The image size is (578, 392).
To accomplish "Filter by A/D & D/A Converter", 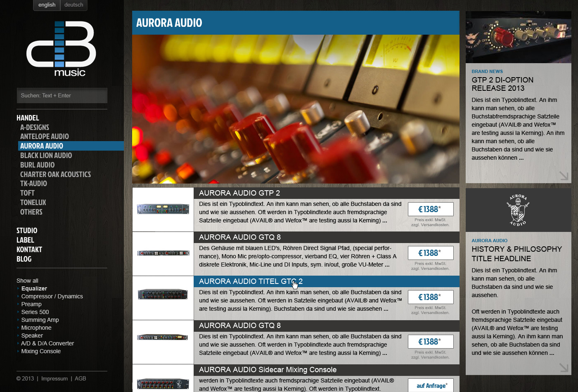I will pyautogui.click(x=47, y=343).
